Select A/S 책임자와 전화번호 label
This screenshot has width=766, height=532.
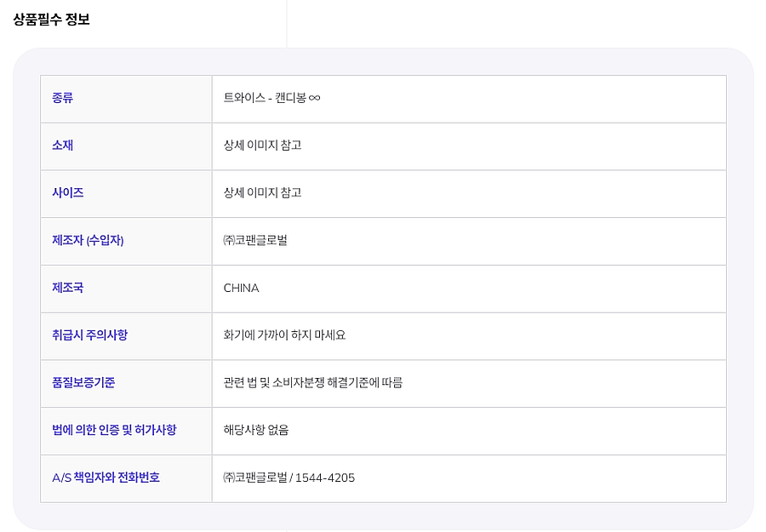click(x=106, y=478)
